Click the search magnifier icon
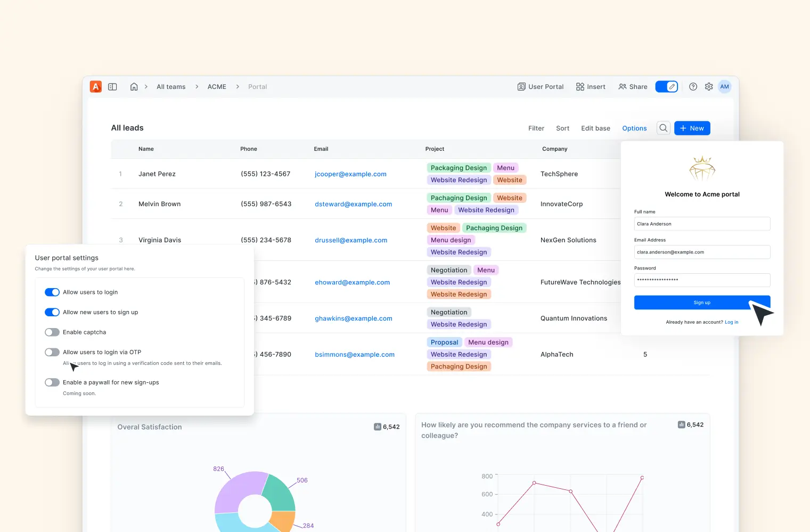Screen dimensions: 810x532 click(664, 128)
